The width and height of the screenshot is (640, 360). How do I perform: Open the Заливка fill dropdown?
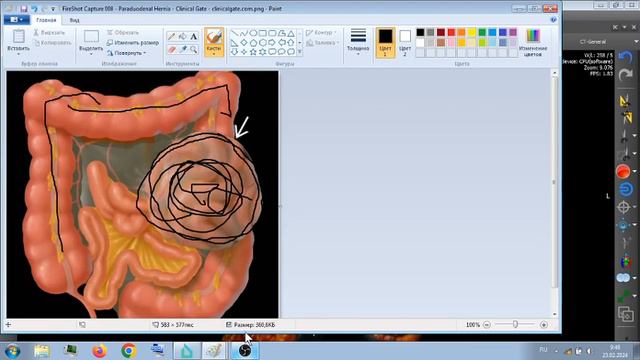coord(322,42)
